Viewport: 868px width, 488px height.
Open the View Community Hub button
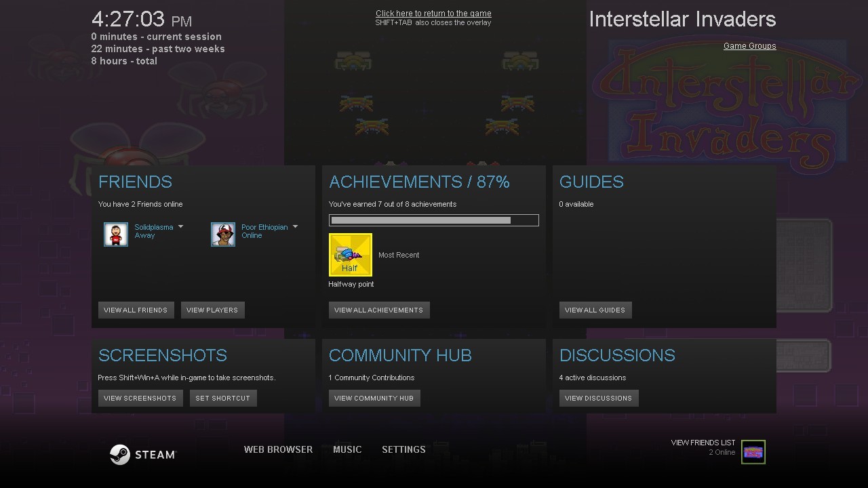(374, 398)
